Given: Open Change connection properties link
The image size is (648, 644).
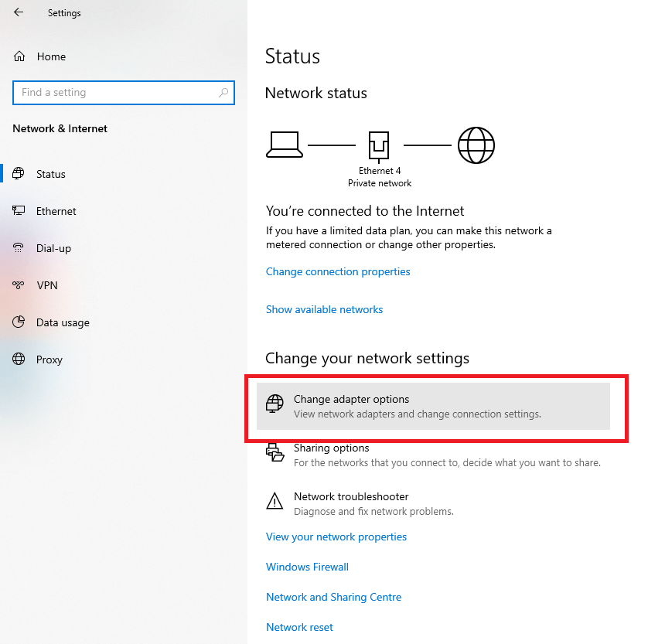Looking at the screenshot, I should point(338,272).
